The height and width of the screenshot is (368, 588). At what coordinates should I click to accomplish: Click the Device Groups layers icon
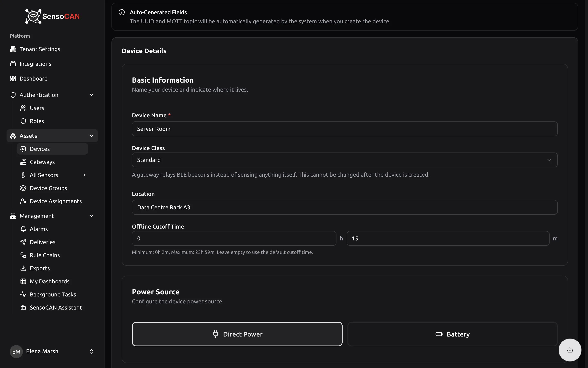[x=23, y=188]
